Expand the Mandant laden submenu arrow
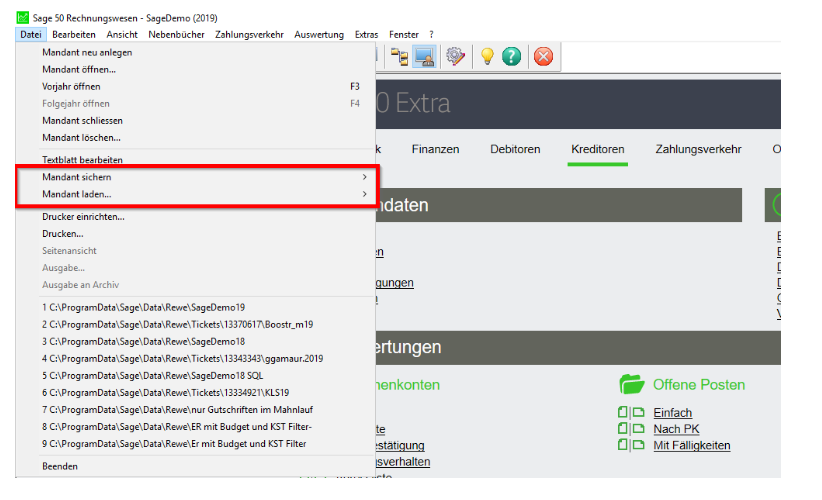Viewport: 822px width, 500px height. pyautogui.click(x=364, y=194)
